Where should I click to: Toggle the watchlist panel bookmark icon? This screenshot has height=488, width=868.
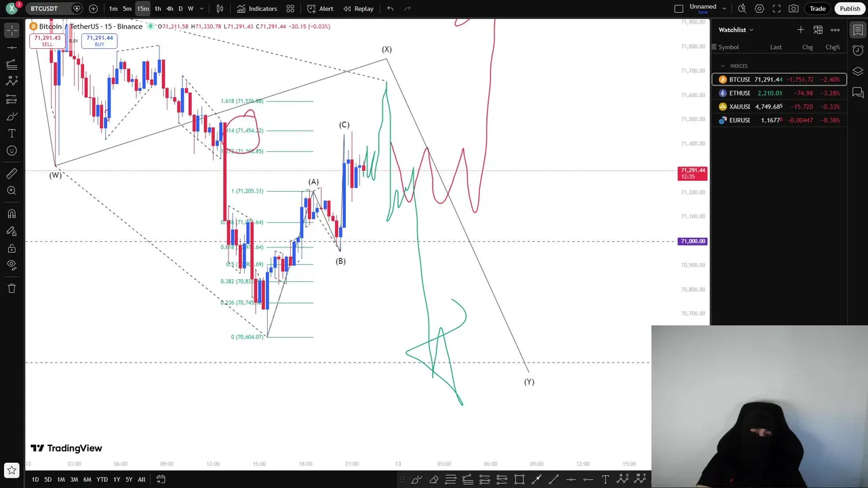tap(858, 30)
